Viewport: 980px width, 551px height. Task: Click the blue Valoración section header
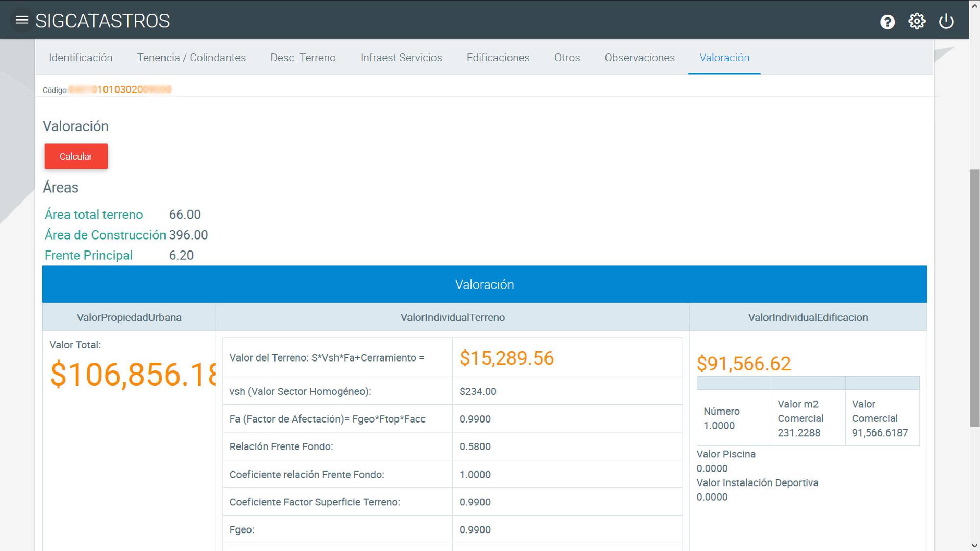click(x=485, y=284)
